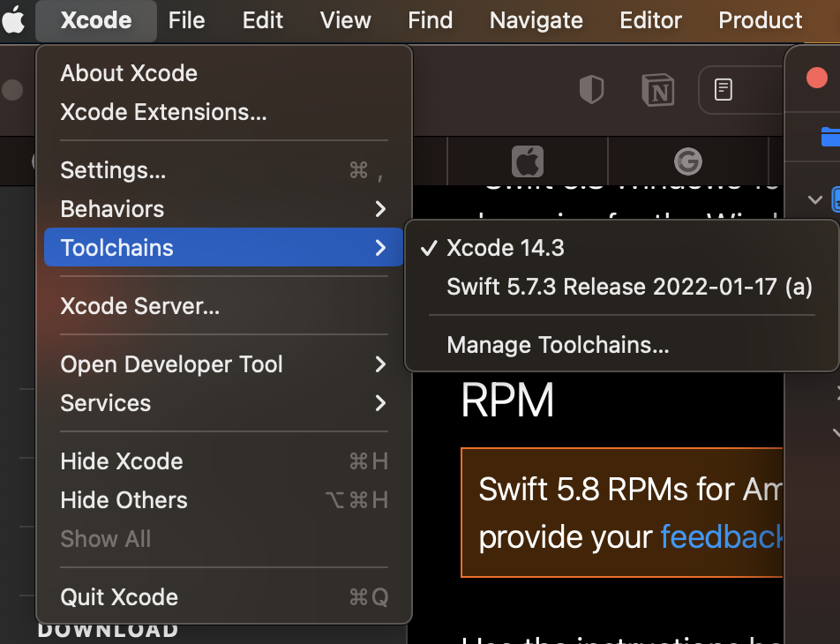Screen dimensions: 840x644
Task: Open Xcode Settings…
Action: point(224,170)
